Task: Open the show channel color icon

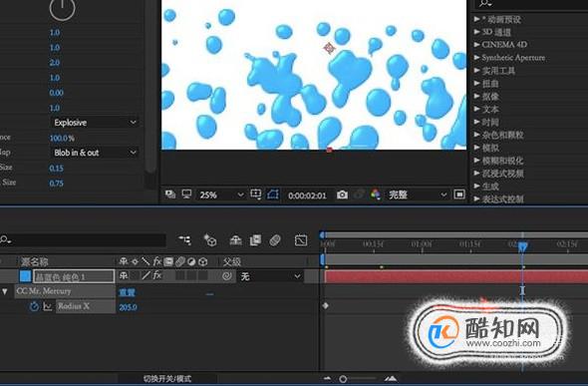Action: point(376,194)
